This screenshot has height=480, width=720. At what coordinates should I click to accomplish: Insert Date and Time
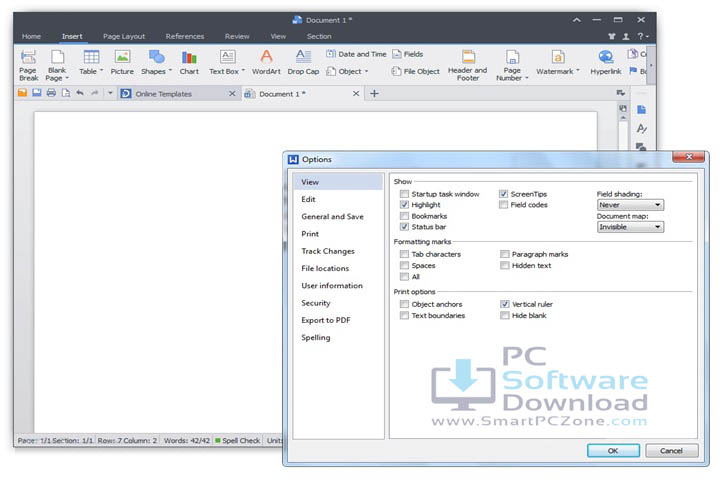(x=356, y=54)
